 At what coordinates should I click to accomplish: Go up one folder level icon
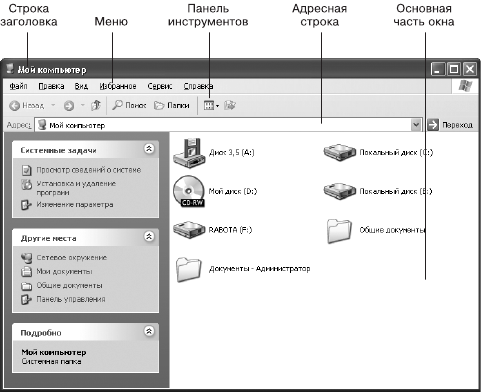click(96, 105)
